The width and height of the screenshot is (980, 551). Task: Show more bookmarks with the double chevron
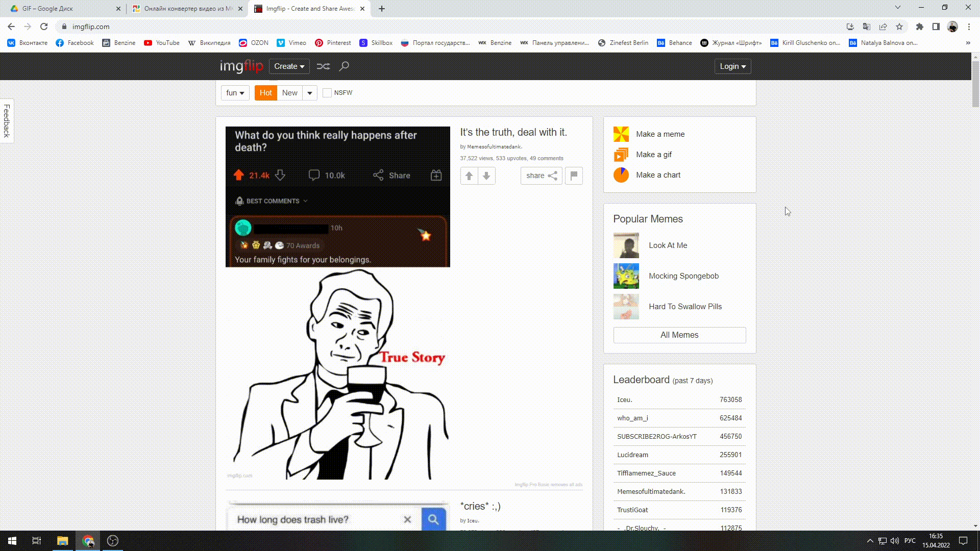[x=968, y=43]
